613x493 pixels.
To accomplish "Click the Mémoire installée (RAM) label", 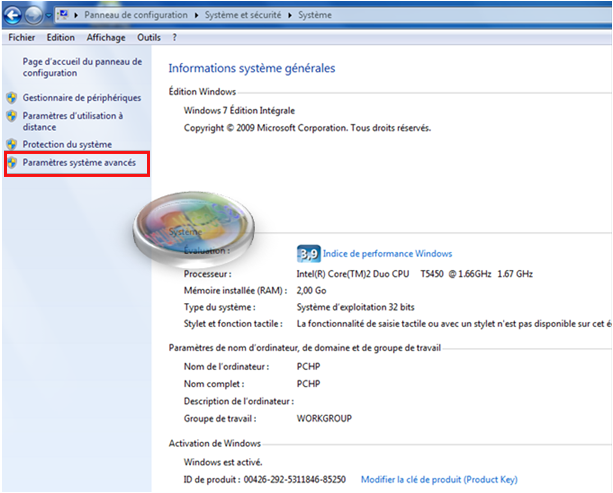I will 235,290.
